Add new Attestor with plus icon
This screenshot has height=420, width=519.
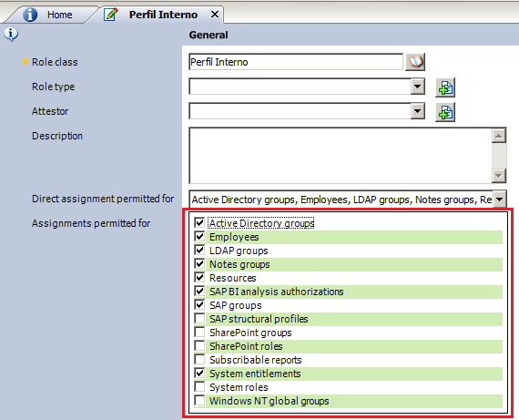(x=445, y=112)
